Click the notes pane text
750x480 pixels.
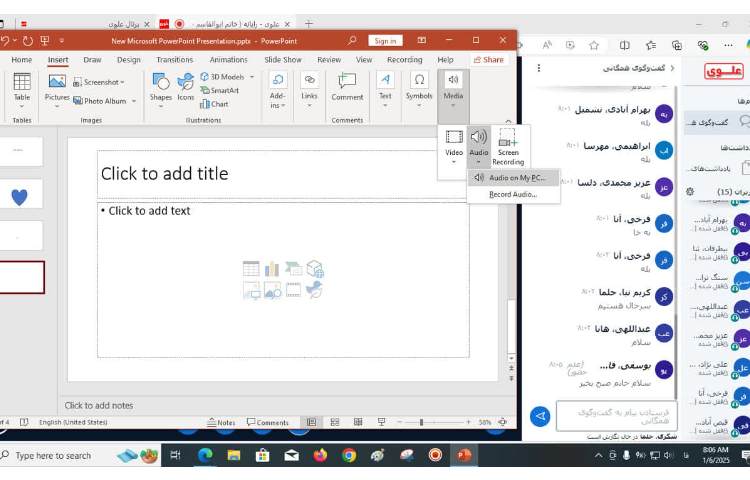point(99,405)
